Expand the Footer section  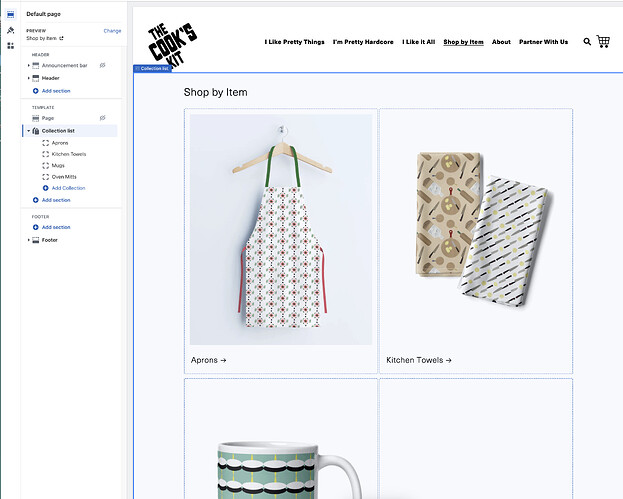(29, 240)
